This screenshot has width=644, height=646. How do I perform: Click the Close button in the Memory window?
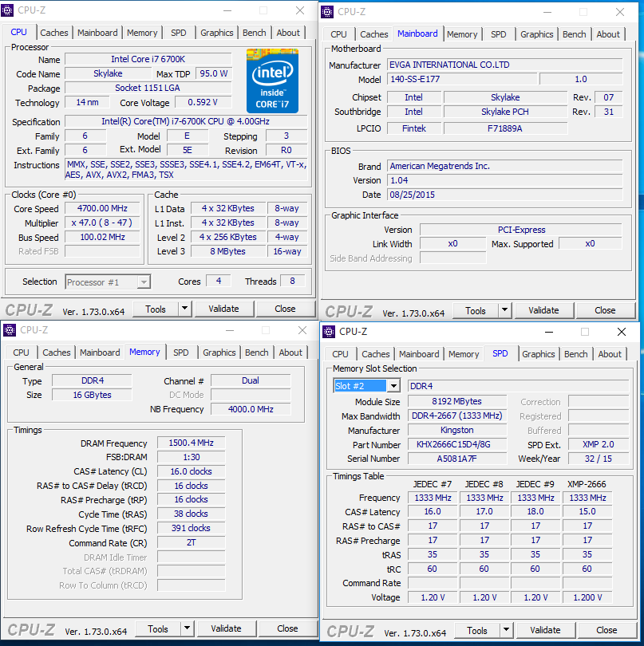pos(288,628)
